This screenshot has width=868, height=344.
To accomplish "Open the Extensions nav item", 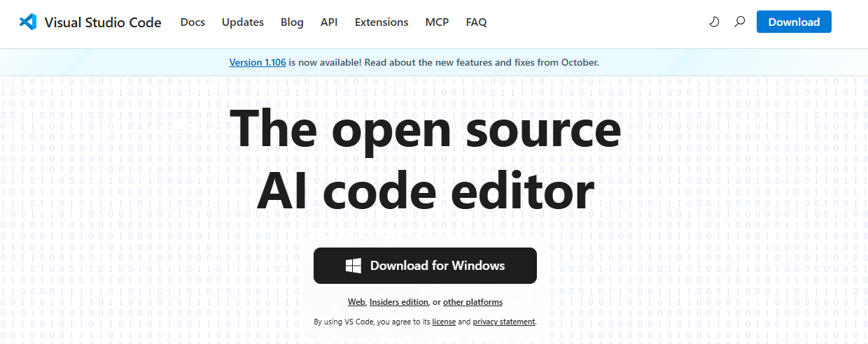I will pyautogui.click(x=381, y=22).
